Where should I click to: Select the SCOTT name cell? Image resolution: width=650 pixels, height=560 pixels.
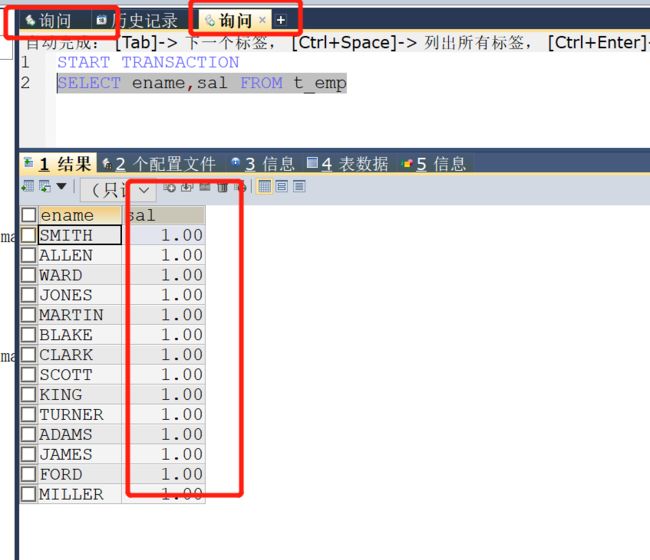pos(80,374)
